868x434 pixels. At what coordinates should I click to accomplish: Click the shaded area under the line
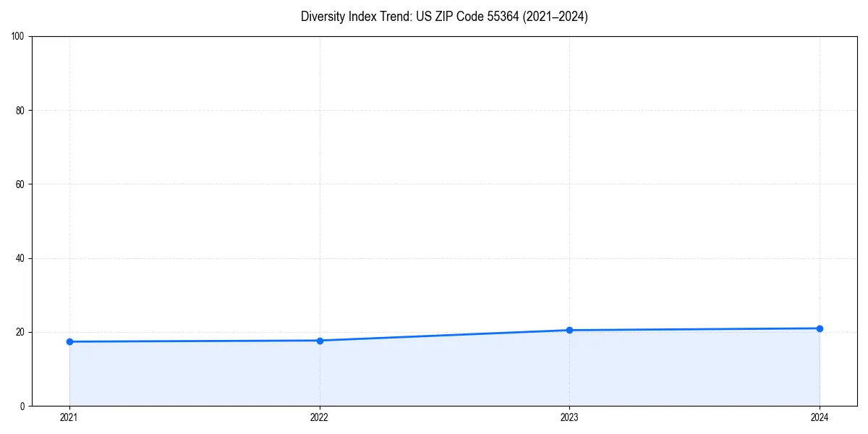coord(434,376)
